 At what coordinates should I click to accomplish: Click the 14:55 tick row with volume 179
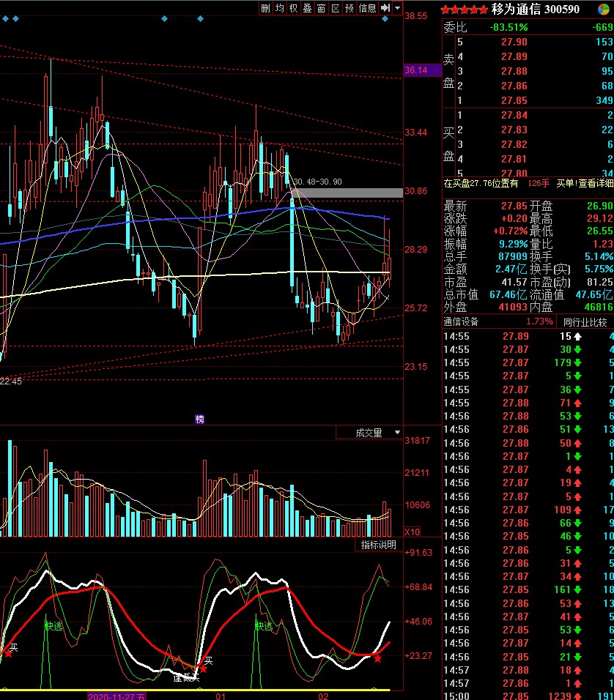coord(528,362)
